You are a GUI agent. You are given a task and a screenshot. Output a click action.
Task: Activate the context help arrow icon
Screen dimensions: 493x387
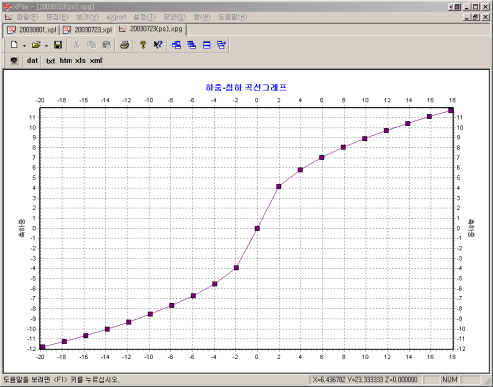click(x=158, y=45)
